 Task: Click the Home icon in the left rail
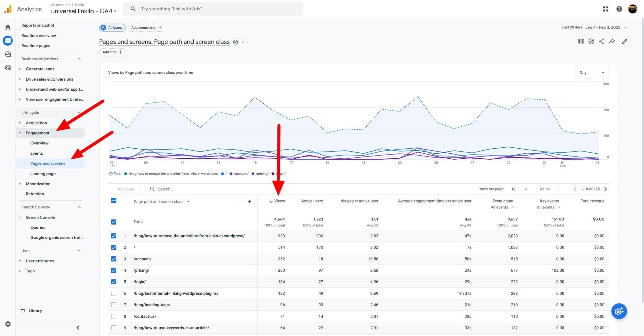tap(8, 27)
